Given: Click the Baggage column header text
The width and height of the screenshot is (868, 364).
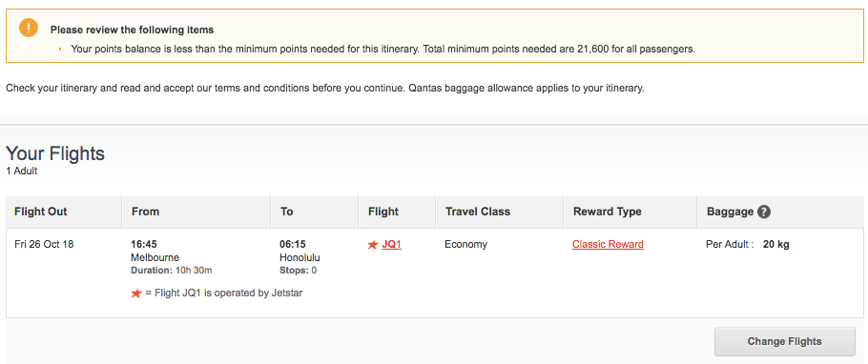Looking at the screenshot, I should (730, 212).
